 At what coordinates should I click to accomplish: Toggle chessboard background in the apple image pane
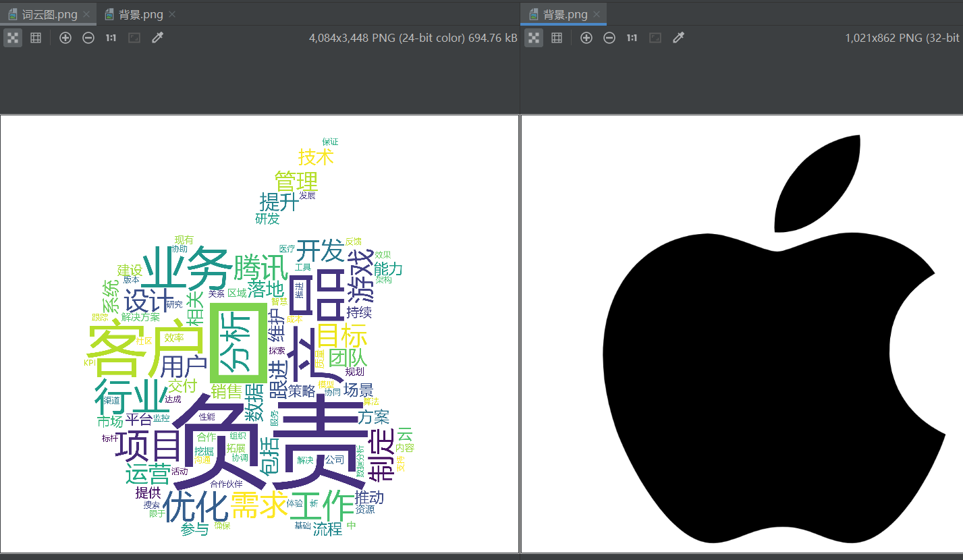pos(534,38)
